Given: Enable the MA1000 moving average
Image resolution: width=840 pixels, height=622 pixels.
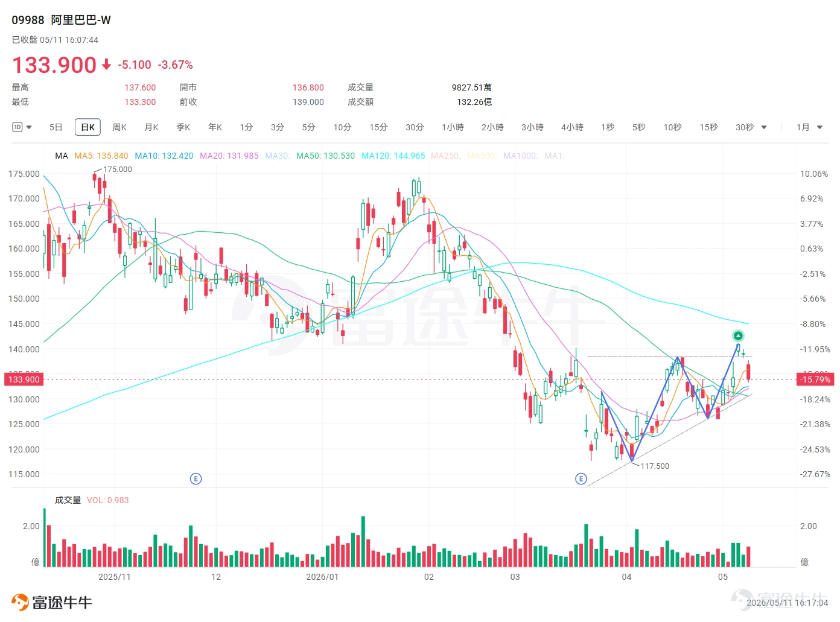Looking at the screenshot, I should pos(521,156).
